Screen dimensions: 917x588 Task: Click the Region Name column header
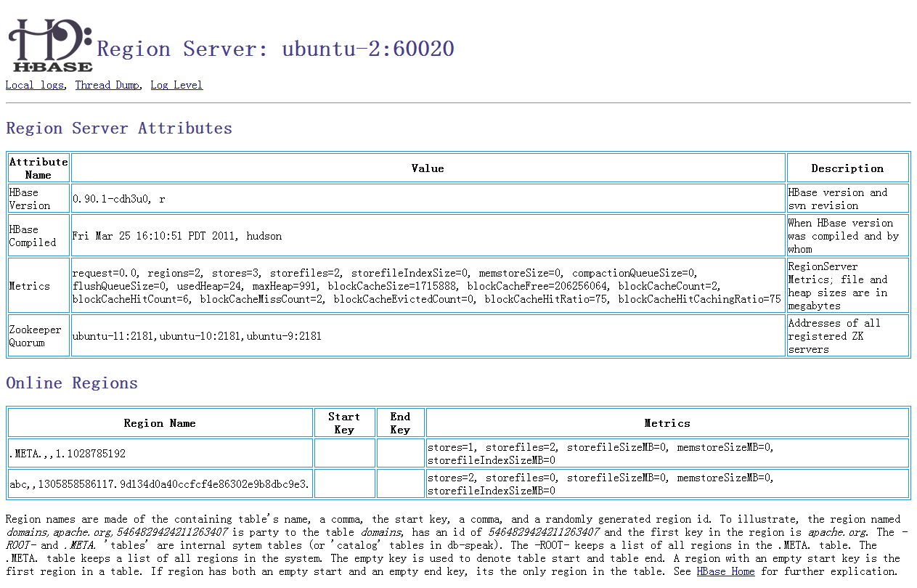pyautogui.click(x=158, y=423)
